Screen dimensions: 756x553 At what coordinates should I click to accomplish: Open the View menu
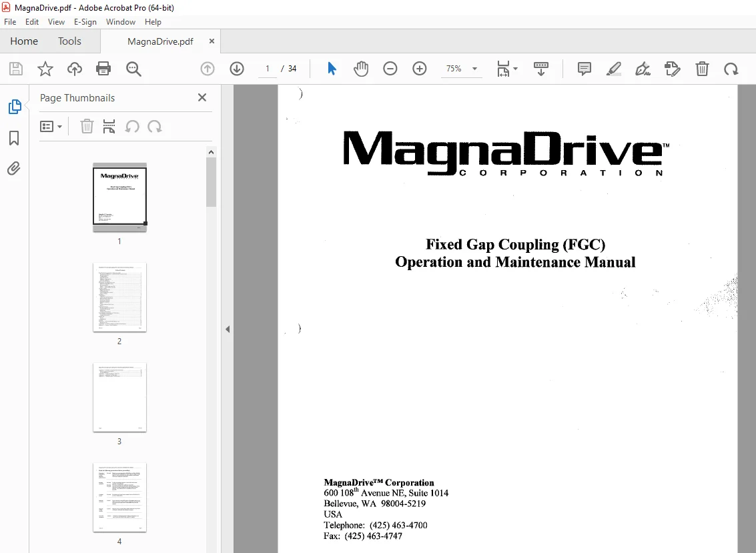click(56, 22)
